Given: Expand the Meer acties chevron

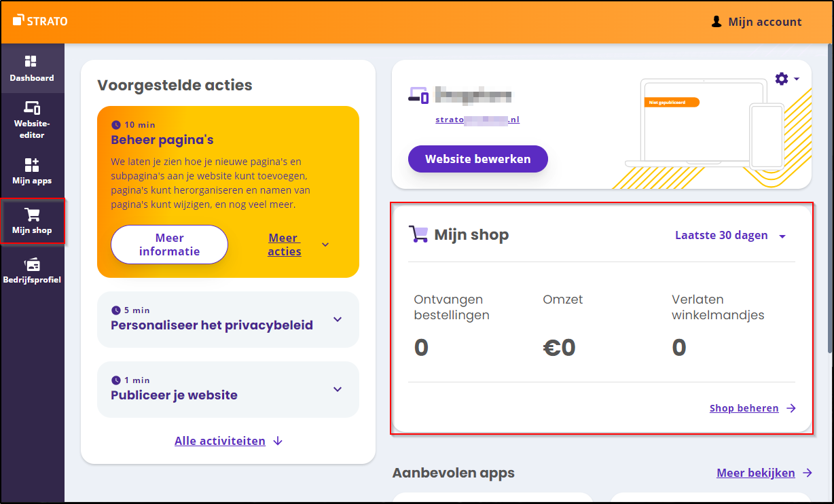Looking at the screenshot, I should point(325,245).
